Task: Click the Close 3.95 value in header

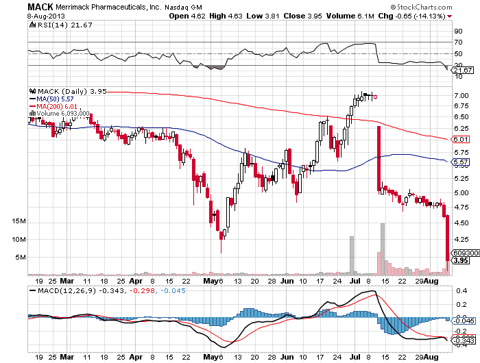Action: click(303, 16)
